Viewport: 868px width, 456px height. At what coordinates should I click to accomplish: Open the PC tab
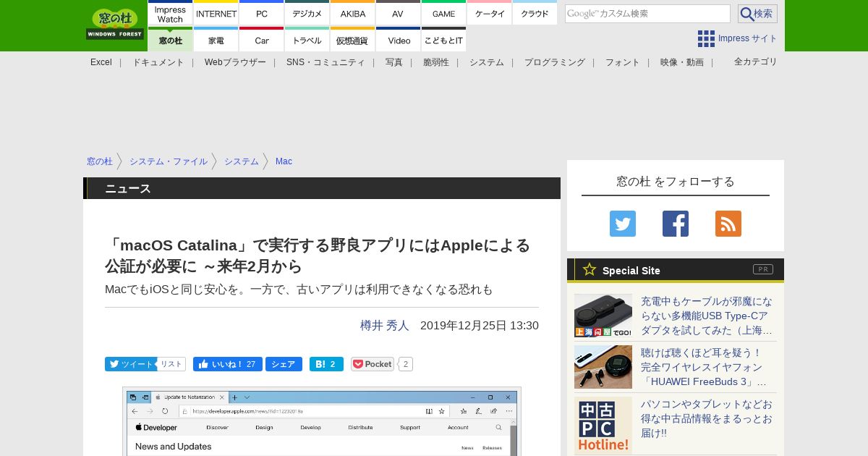(262, 13)
